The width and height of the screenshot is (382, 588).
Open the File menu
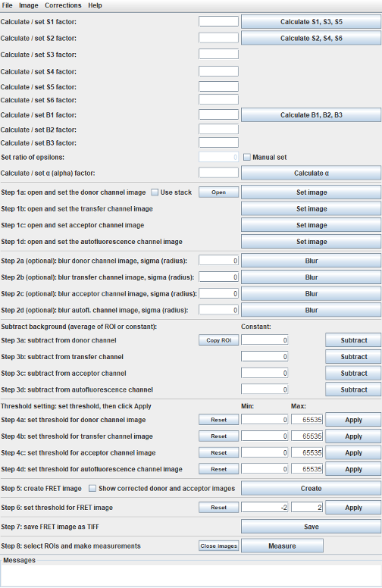[x=7, y=5]
